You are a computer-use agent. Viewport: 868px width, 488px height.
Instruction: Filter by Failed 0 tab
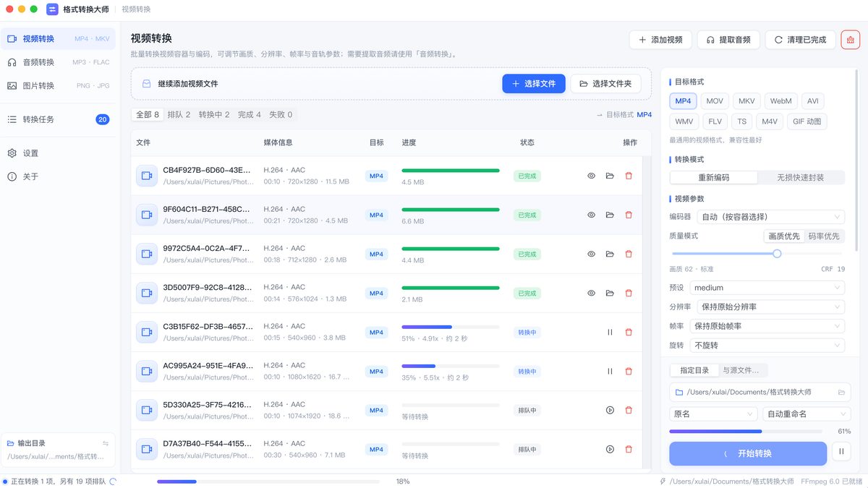281,114
